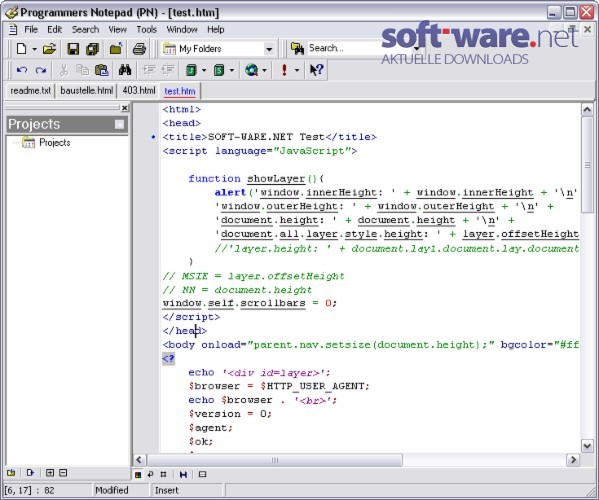Click the Undo arrow icon
The height and width of the screenshot is (500, 599).
(x=22, y=70)
